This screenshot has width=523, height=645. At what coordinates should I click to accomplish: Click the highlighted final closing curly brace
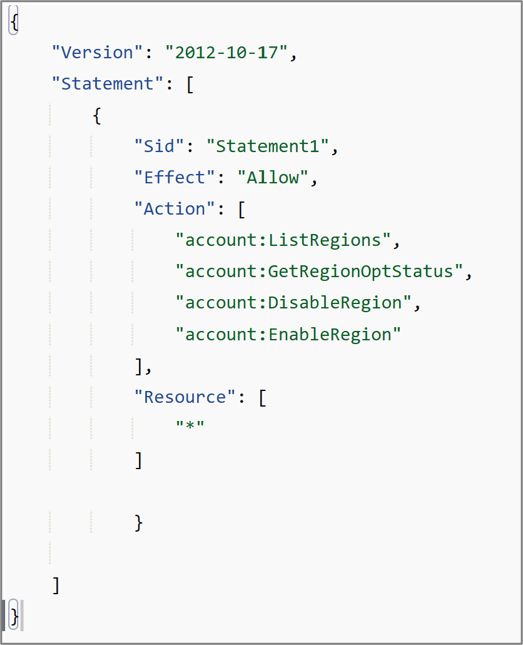[14, 616]
